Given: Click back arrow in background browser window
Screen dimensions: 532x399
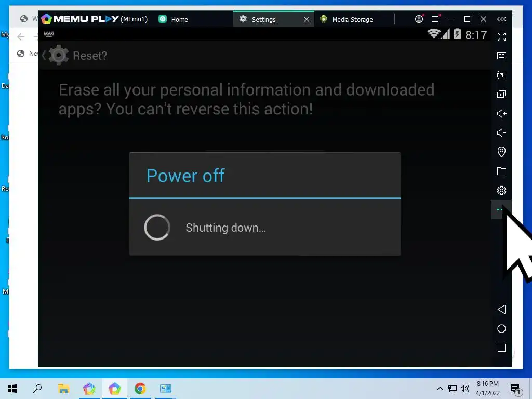Looking at the screenshot, I should point(21,37).
